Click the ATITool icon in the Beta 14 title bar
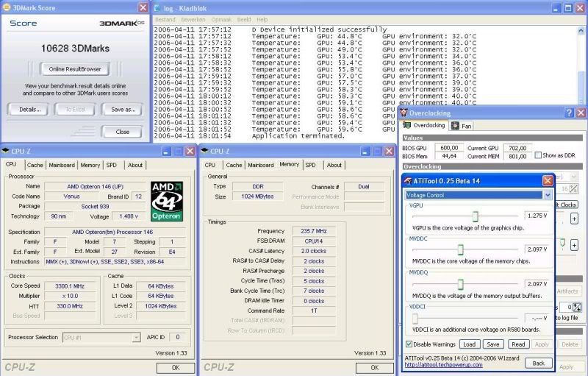588x376 pixels. (409, 181)
